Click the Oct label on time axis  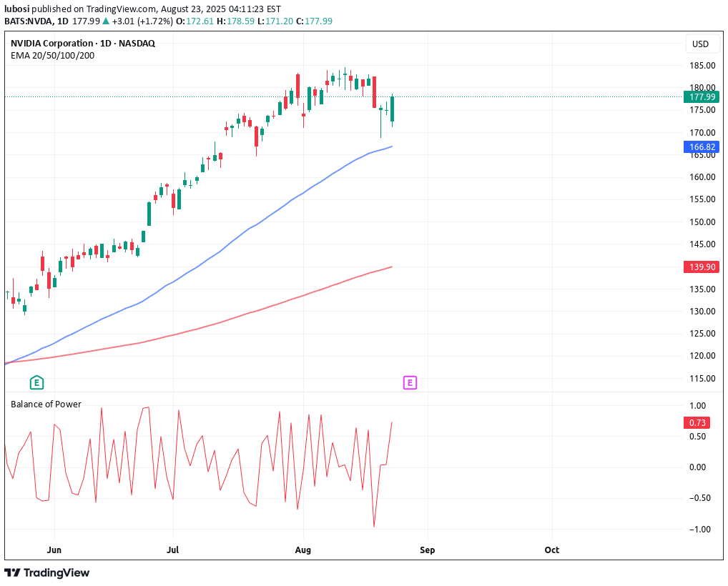(551, 550)
